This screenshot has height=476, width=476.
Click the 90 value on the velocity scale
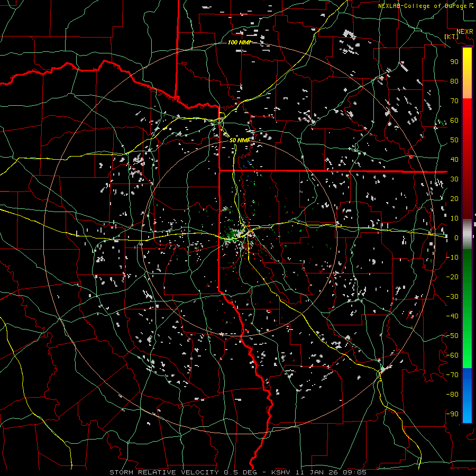(454, 62)
